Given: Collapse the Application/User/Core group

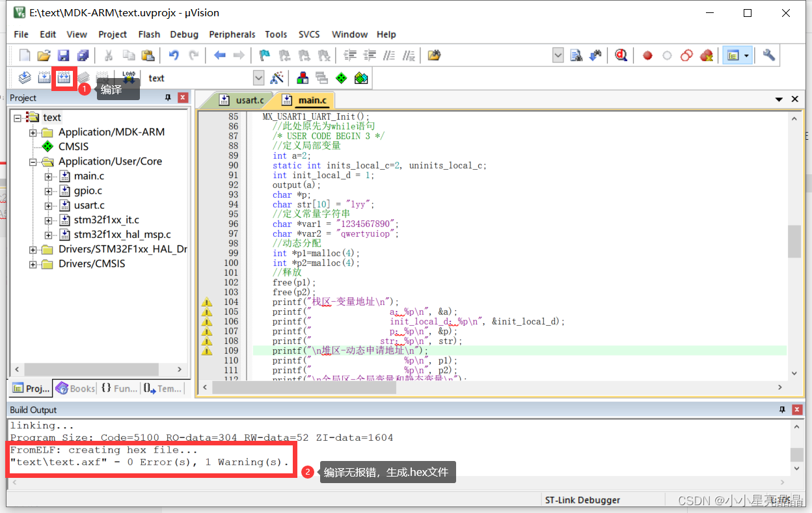Looking at the screenshot, I should tap(33, 161).
